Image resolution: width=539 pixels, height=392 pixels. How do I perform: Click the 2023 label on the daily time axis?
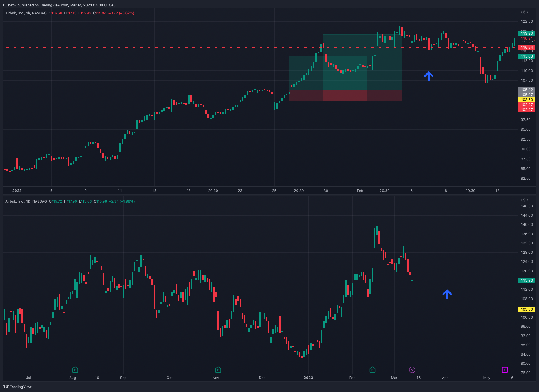[308, 378]
